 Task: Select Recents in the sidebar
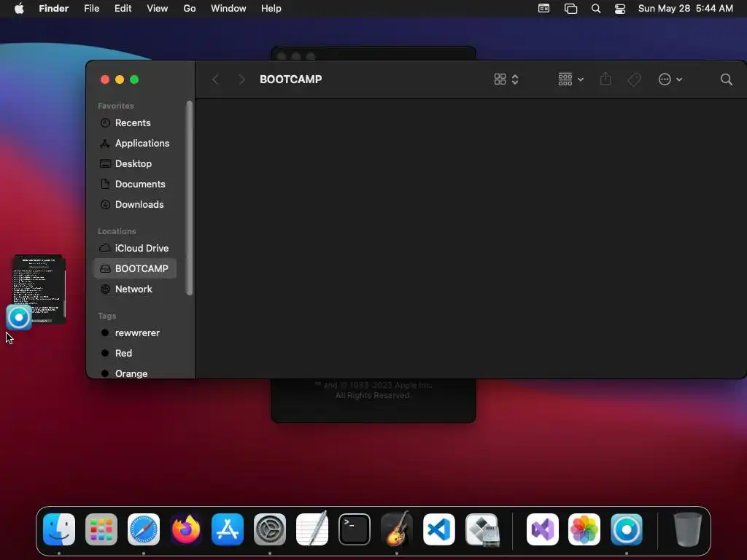point(135,122)
